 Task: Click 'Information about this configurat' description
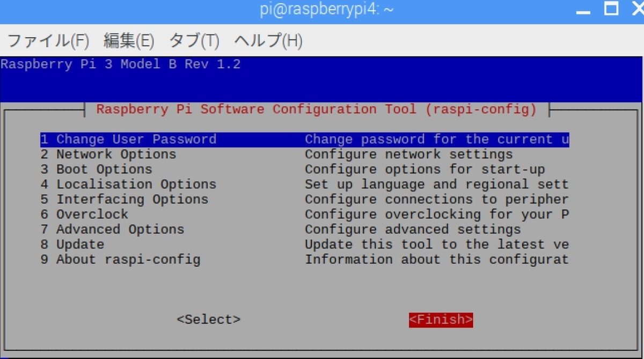coord(437,260)
